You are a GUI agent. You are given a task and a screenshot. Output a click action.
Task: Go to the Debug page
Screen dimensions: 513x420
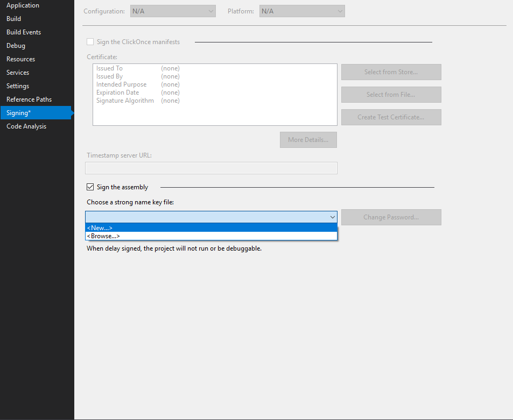16,45
